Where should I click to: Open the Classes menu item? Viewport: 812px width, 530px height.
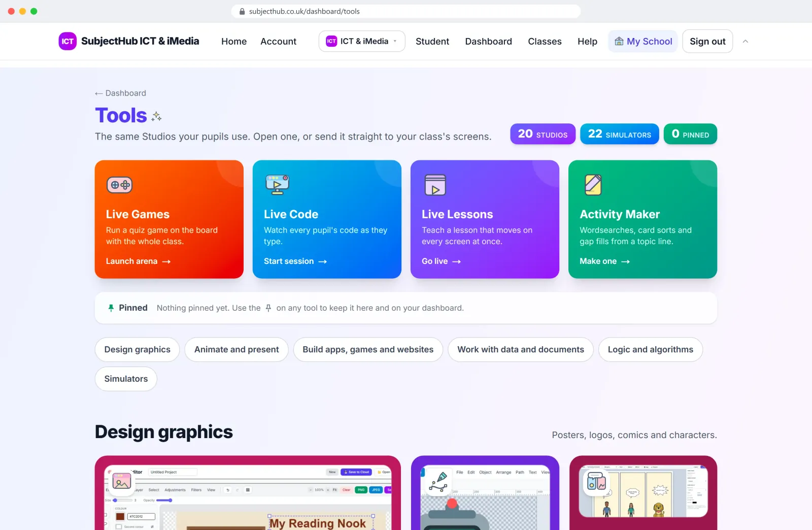[545, 42]
